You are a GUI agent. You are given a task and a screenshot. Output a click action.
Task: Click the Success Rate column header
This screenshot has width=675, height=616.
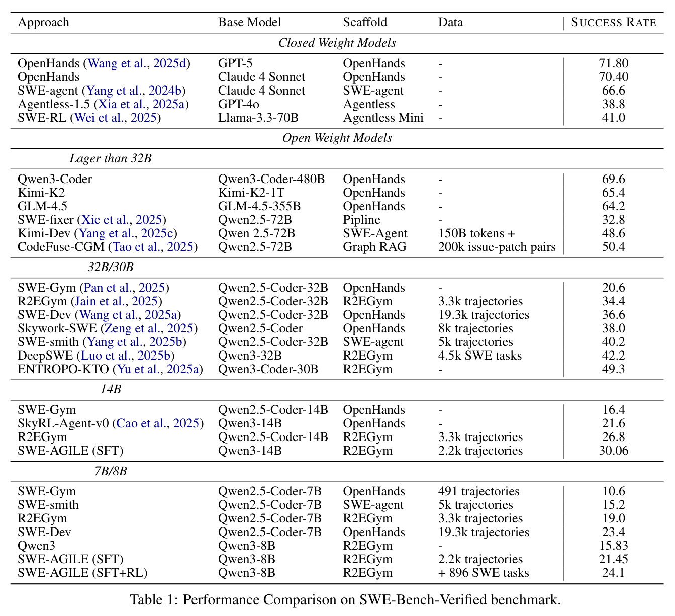coord(614,23)
